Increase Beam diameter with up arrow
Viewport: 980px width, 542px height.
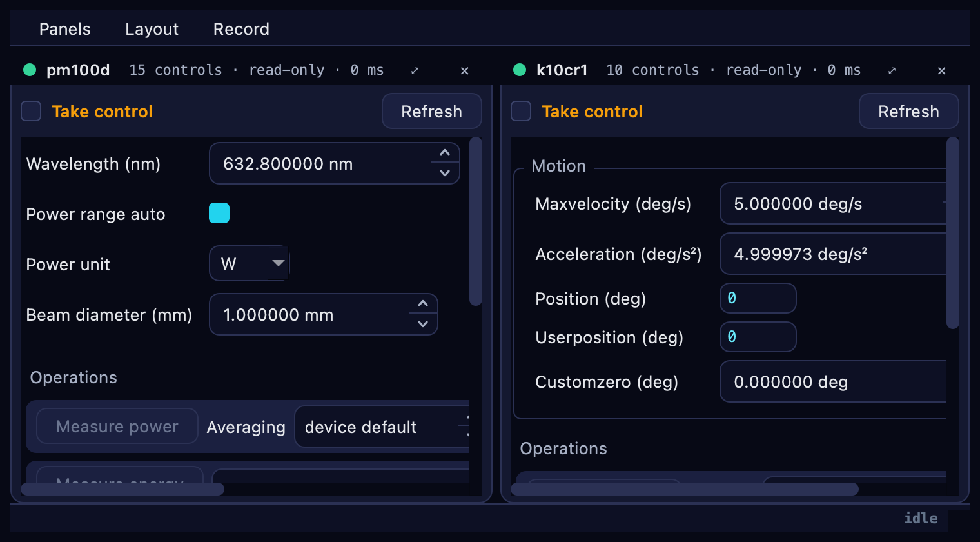coord(423,304)
